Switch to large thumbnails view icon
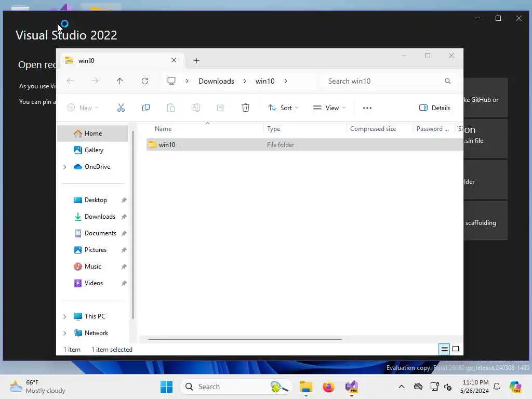The height and width of the screenshot is (399, 532). tap(456, 349)
